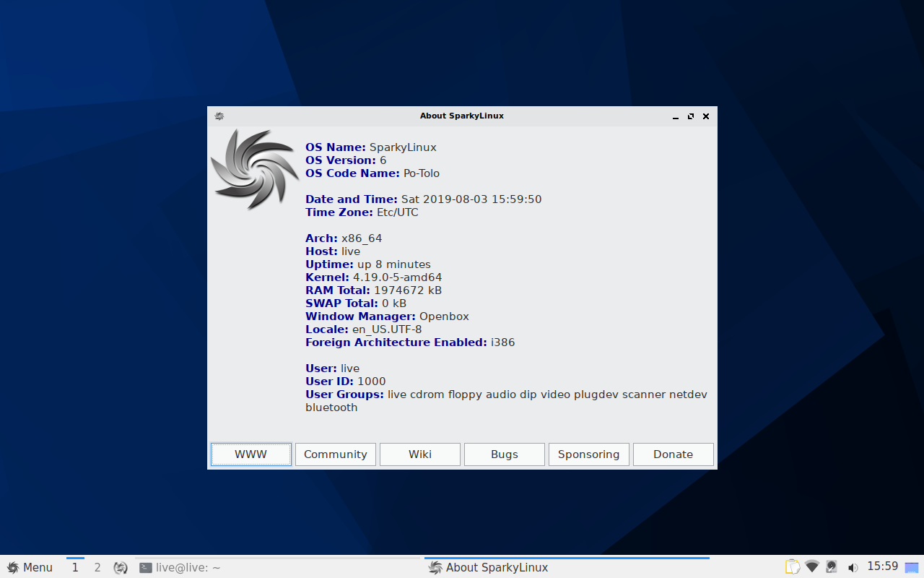924x578 pixels.
Task: Switch to workspace 1
Action: click(x=75, y=567)
